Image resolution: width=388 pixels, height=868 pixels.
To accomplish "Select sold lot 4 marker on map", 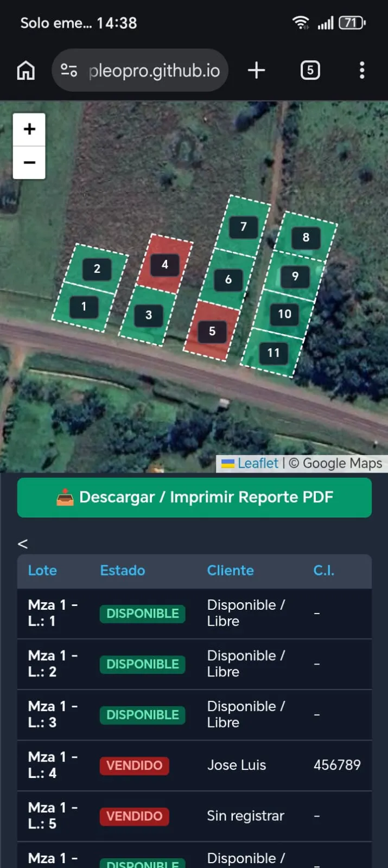I will point(165,265).
